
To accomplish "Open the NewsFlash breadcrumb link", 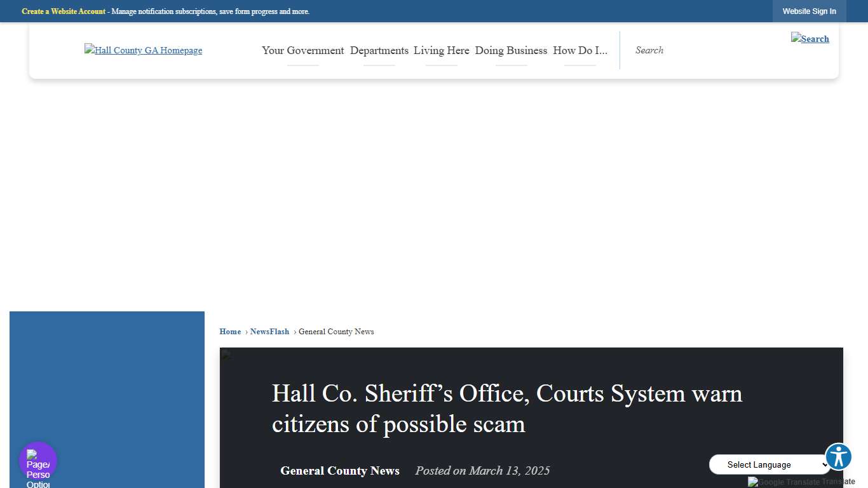I will pos(269,331).
